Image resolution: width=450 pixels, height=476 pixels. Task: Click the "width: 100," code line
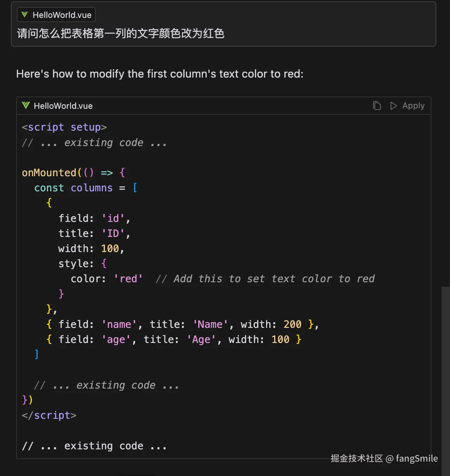[91, 249]
